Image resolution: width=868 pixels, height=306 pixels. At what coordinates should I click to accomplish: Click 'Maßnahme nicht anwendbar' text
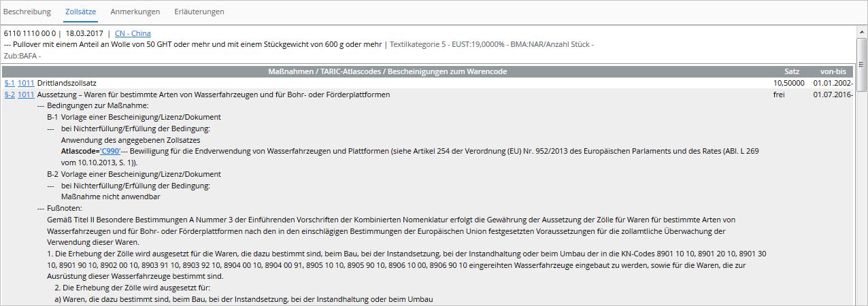[x=110, y=197]
